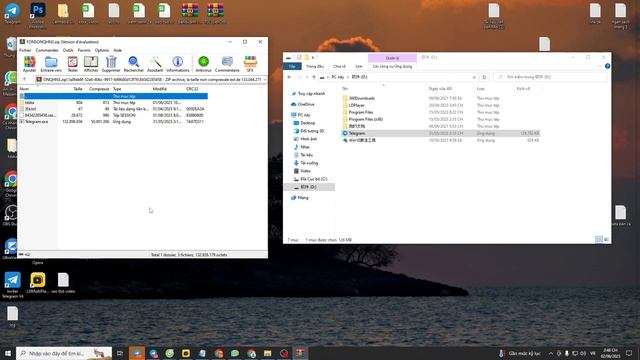Select Nhạc in Explorer sidebar

click(x=305, y=147)
